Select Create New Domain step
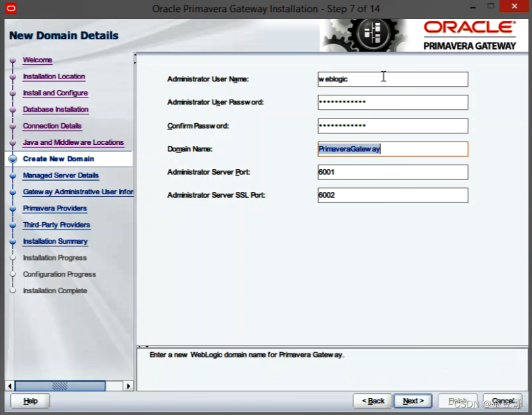532x415 pixels. tap(58, 159)
